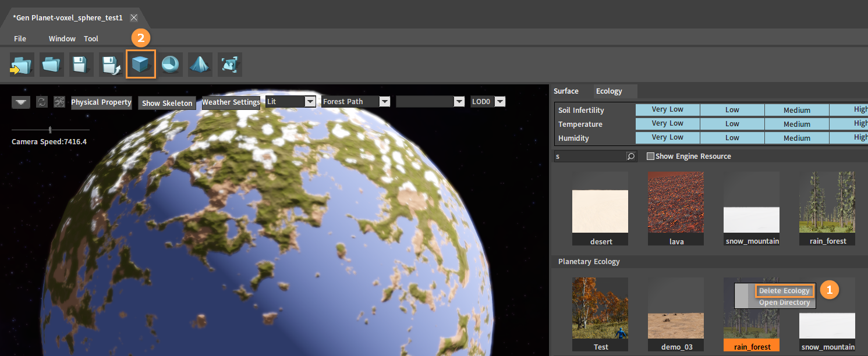Toggle Soil Infertility Low
Screen dimensions: 868x356
(732, 109)
